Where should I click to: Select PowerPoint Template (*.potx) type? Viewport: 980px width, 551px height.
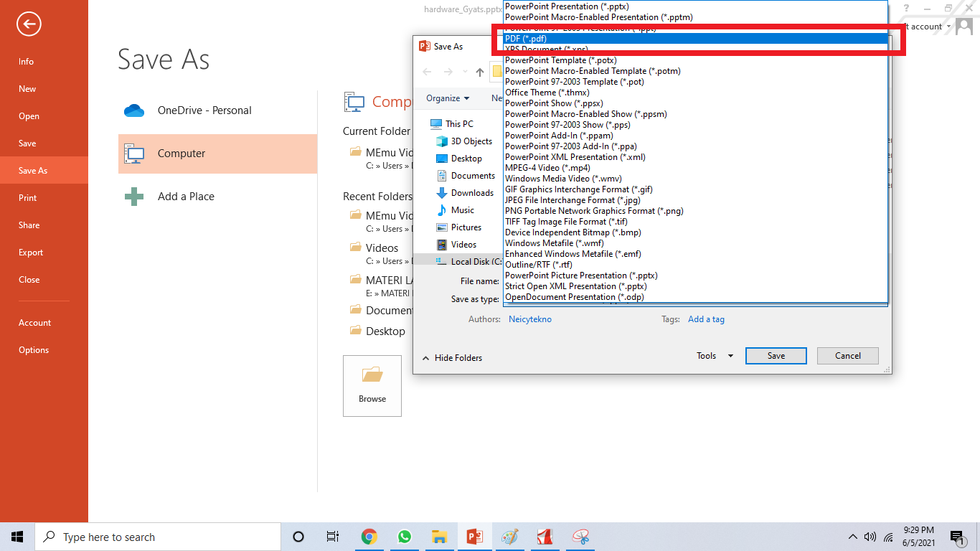[x=695, y=60]
